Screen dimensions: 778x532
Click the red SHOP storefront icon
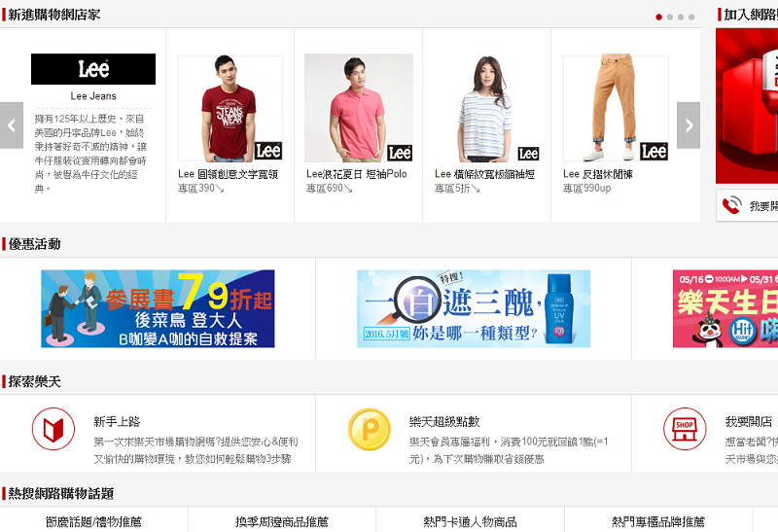pyautogui.click(x=685, y=429)
